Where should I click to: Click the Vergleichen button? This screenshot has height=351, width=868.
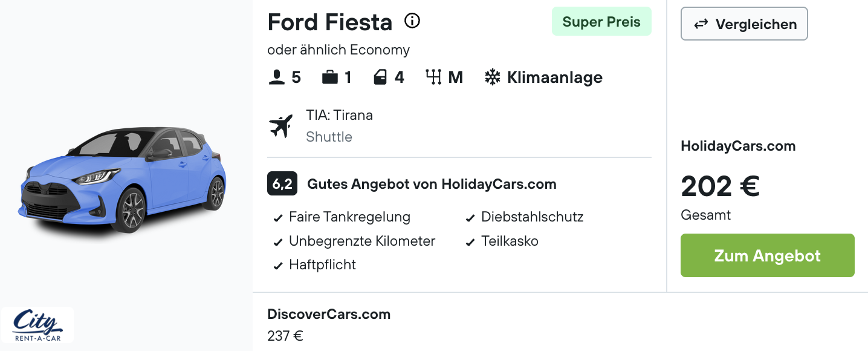(744, 24)
